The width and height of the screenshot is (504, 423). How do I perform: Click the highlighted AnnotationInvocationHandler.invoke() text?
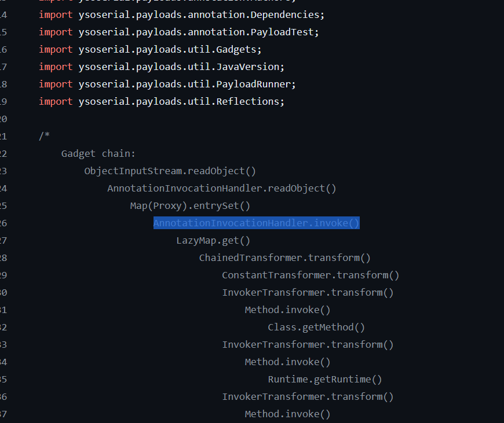[256, 223]
